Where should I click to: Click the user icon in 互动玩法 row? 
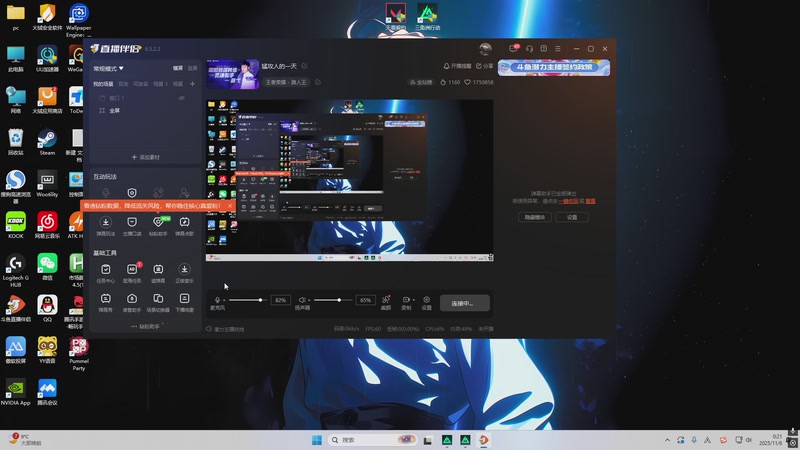(184, 193)
